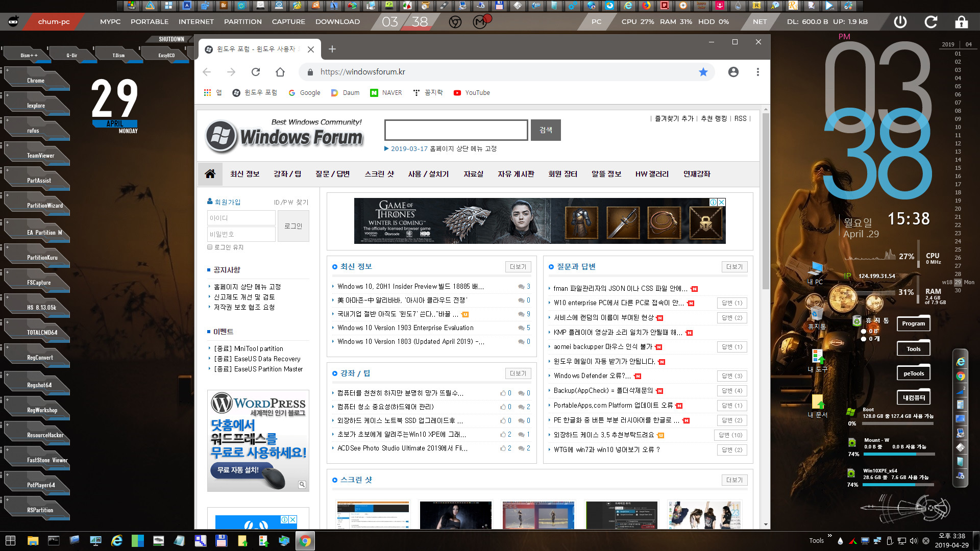The image size is (980, 551).
Task: Click the 회원가입 link
Action: pyautogui.click(x=228, y=202)
